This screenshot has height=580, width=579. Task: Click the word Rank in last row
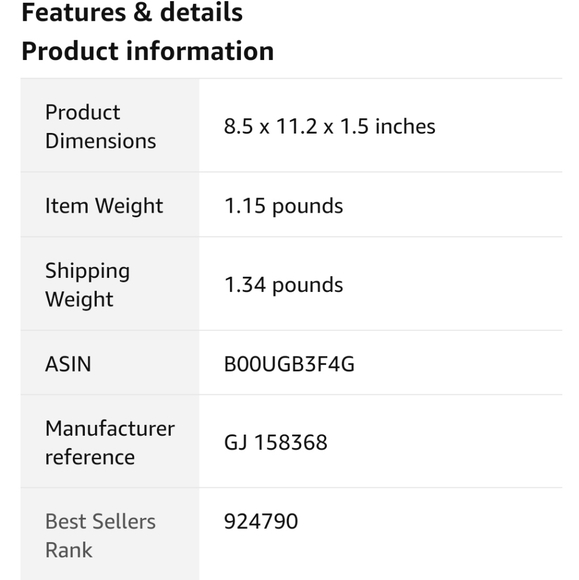point(68,550)
